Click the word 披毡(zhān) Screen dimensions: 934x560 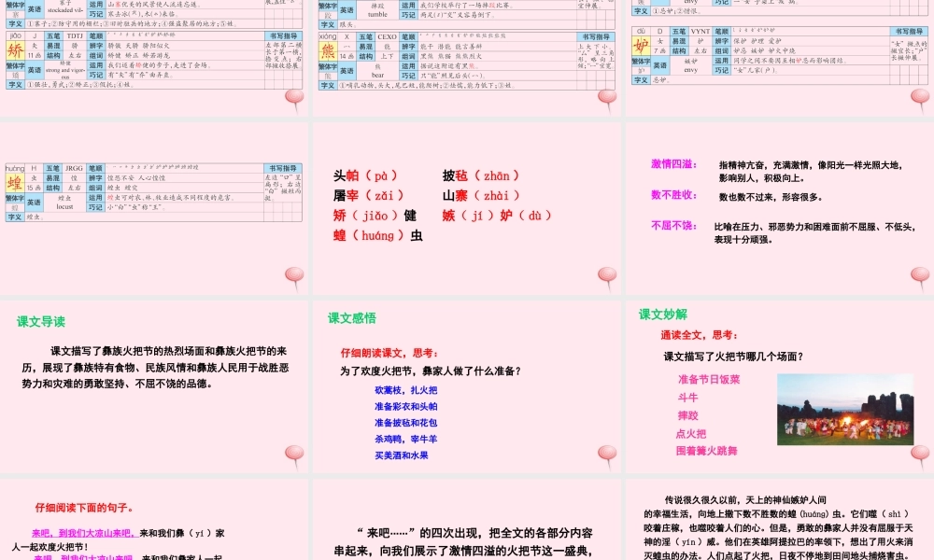(481, 175)
